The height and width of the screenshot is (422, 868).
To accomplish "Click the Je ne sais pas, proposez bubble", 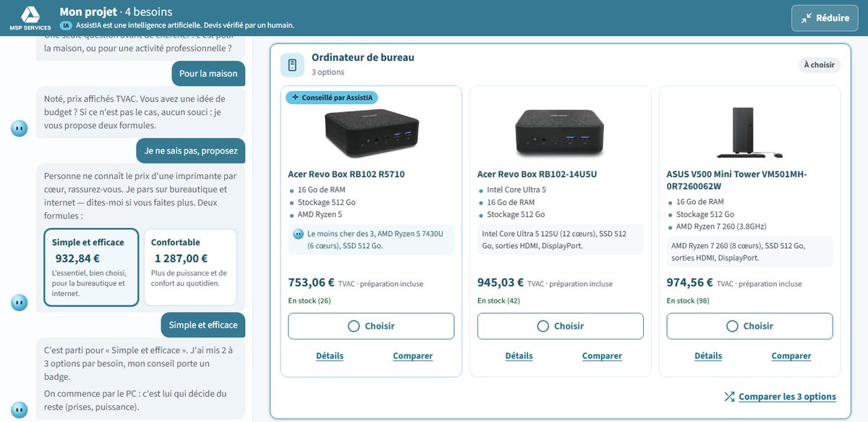I will (x=191, y=151).
